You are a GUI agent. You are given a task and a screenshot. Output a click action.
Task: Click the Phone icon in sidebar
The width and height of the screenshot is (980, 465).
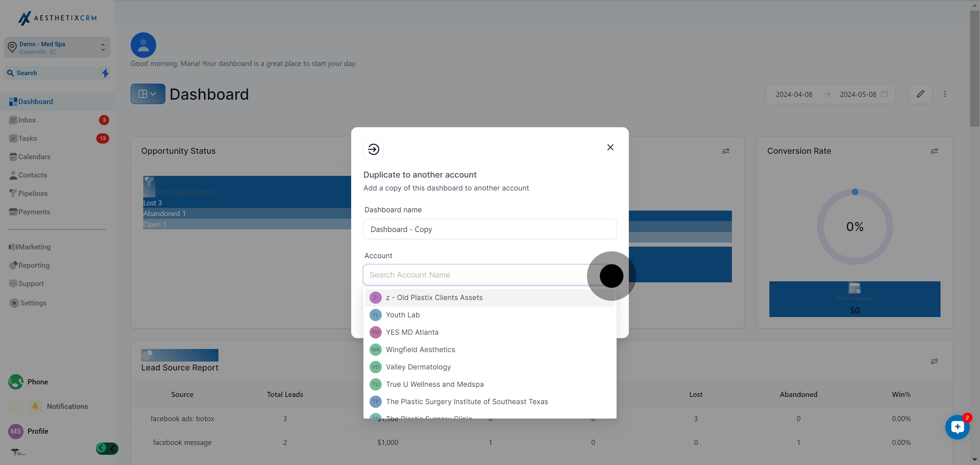[16, 382]
